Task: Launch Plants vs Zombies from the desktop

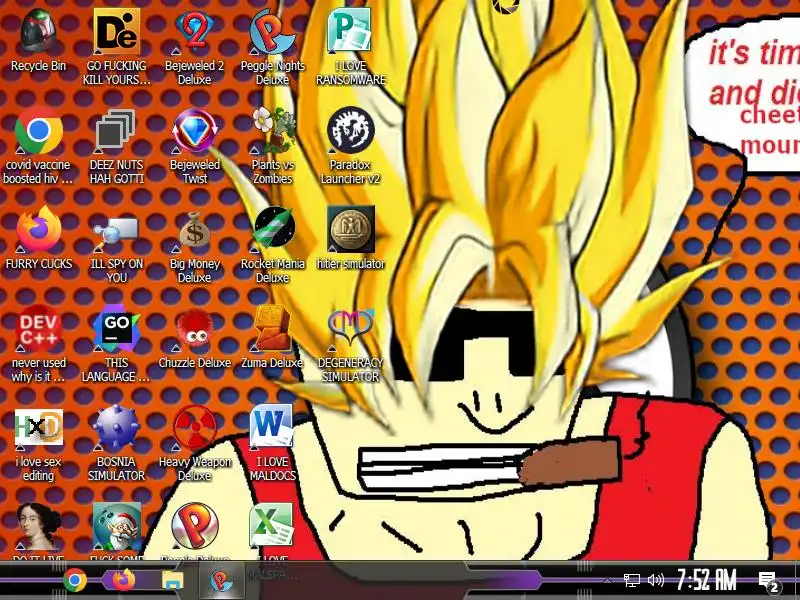Action: (x=273, y=131)
